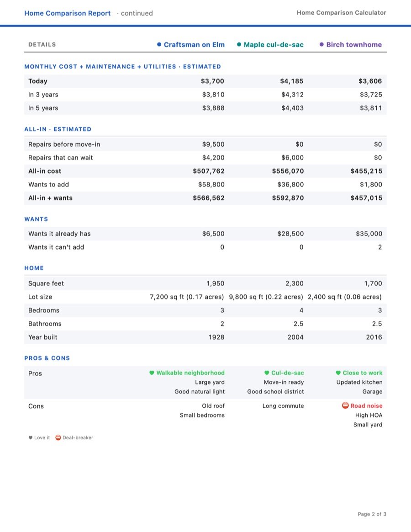The height and width of the screenshot is (532, 411).
Task: Click the Page 2 of 3 footer
Action: pos(372,514)
